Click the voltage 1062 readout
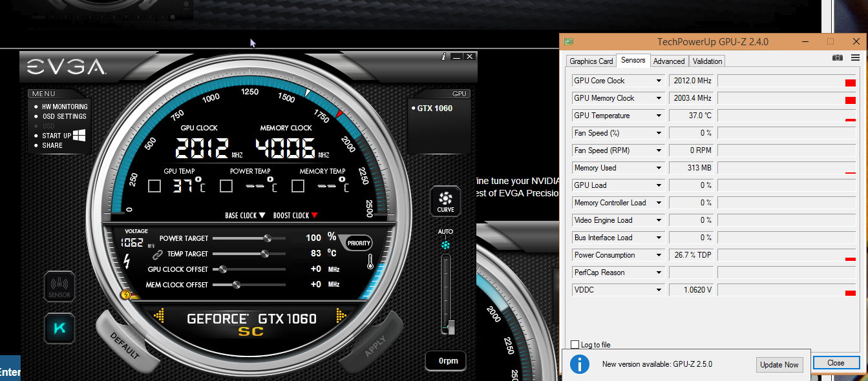The image size is (868, 381). click(x=134, y=243)
